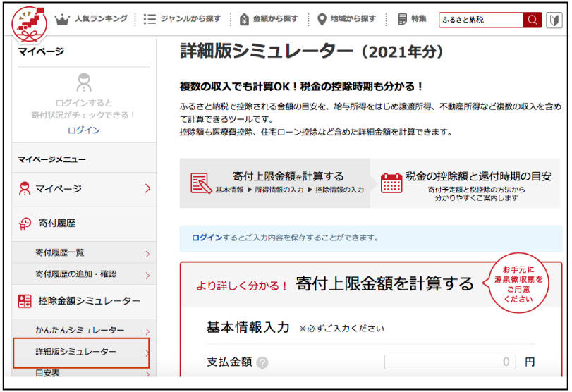572x392 pixels.
Task: Click the chevron on 寄付履歴の追加・確認 row
Action: [147, 275]
